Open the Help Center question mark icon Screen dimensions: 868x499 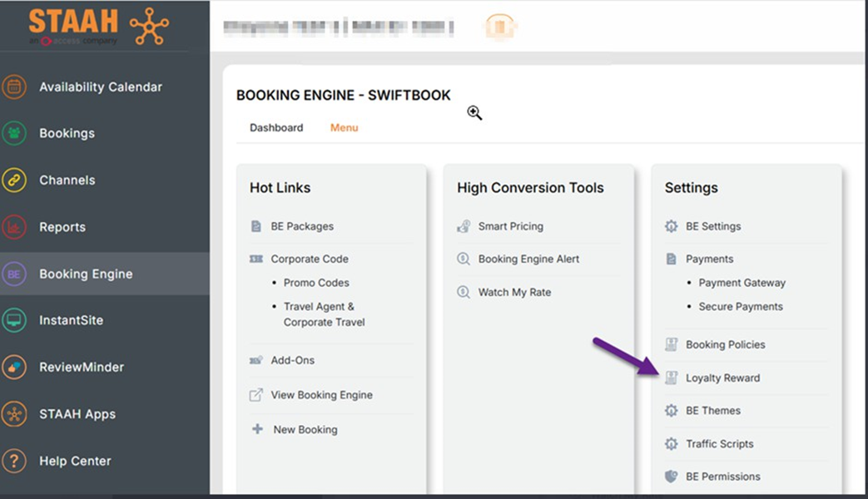coord(14,461)
